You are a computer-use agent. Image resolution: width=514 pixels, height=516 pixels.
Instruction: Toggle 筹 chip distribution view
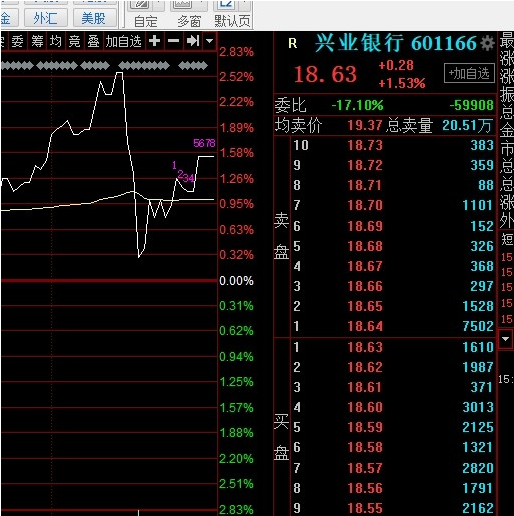pyautogui.click(x=37, y=42)
